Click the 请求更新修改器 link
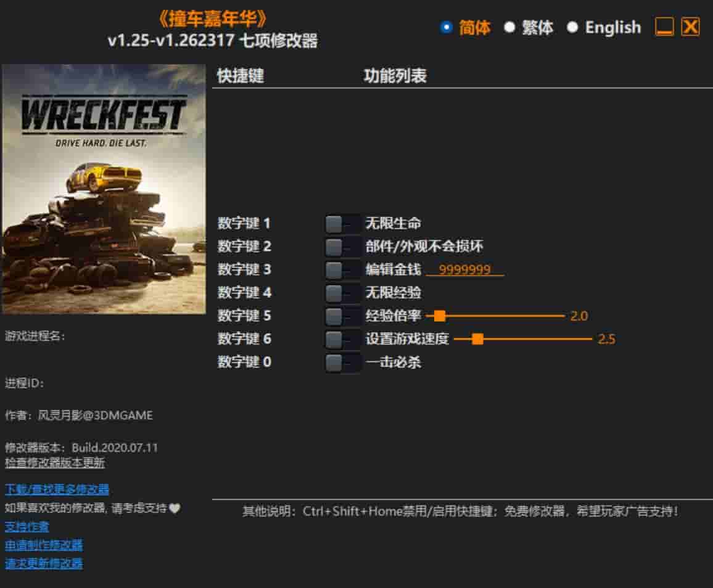Image resolution: width=713 pixels, height=588 pixels. point(44,563)
